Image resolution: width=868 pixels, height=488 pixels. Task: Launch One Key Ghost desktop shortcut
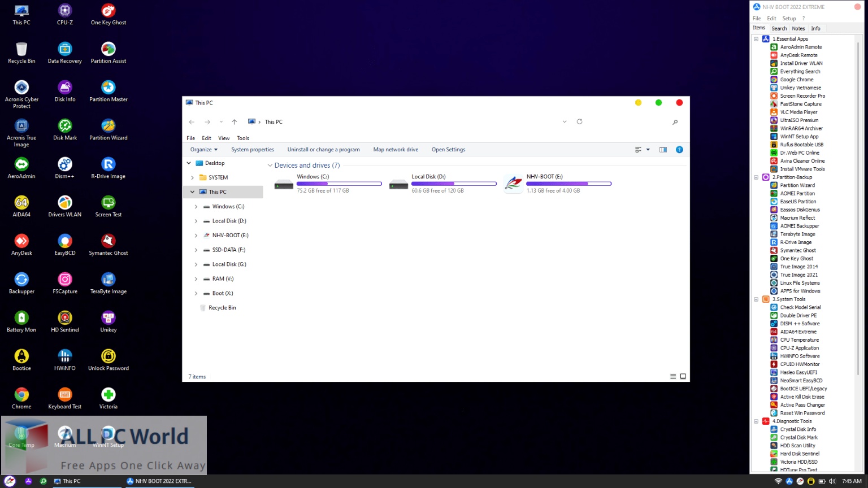point(108,15)
